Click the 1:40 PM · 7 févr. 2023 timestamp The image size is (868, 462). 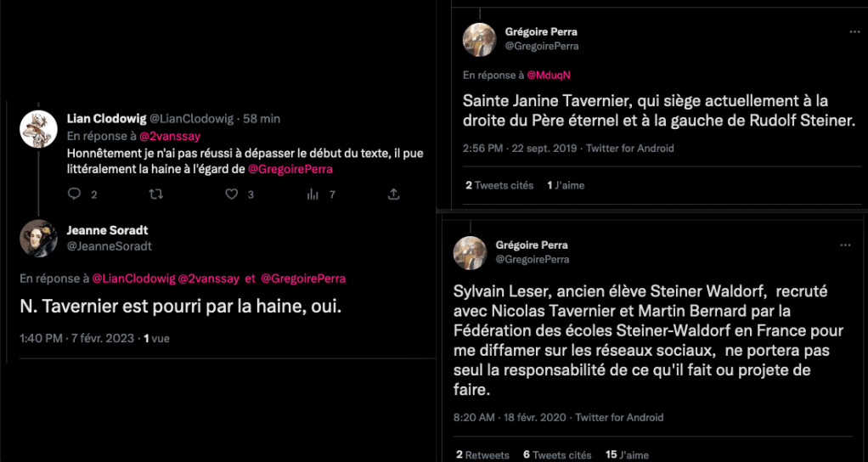tap(76, 338)
